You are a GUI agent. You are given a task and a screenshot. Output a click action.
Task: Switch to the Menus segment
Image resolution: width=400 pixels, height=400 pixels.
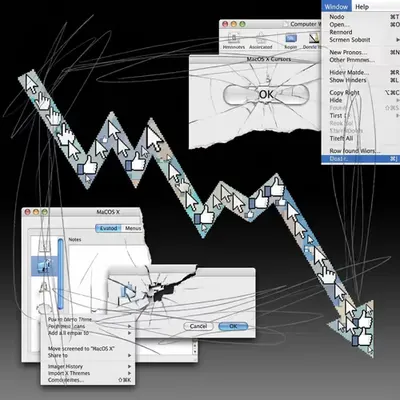(133, 228)
